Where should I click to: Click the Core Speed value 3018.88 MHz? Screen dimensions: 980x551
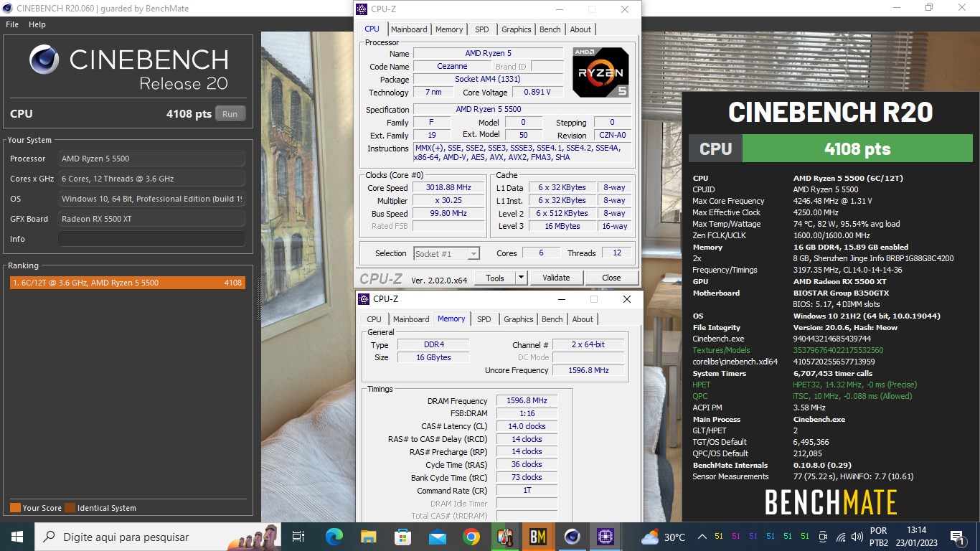coord(448,188)
